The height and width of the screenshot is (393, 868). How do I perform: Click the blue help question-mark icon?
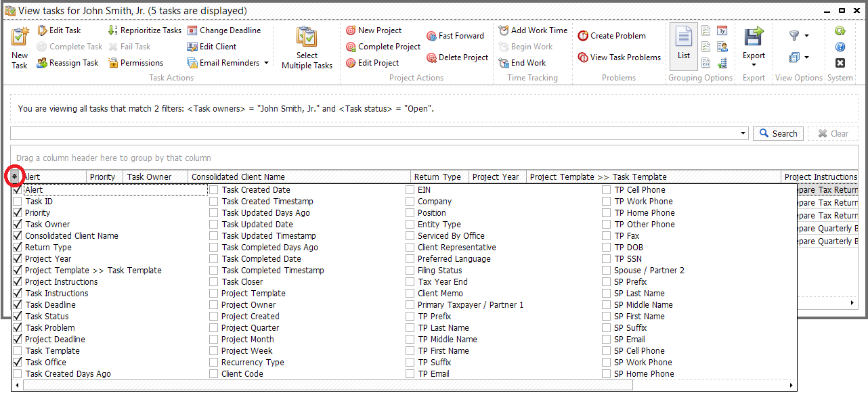click(x=840, y=47)
